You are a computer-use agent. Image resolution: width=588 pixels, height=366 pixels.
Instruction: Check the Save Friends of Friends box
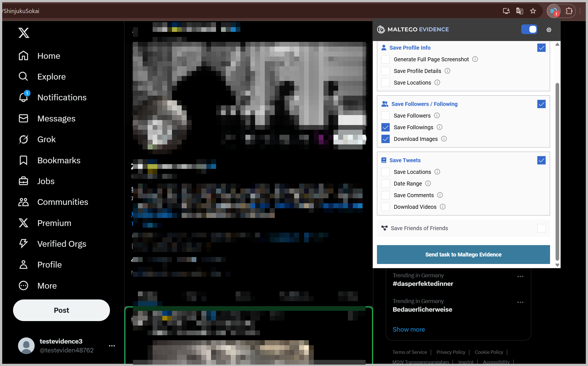[x=541, y=228]
